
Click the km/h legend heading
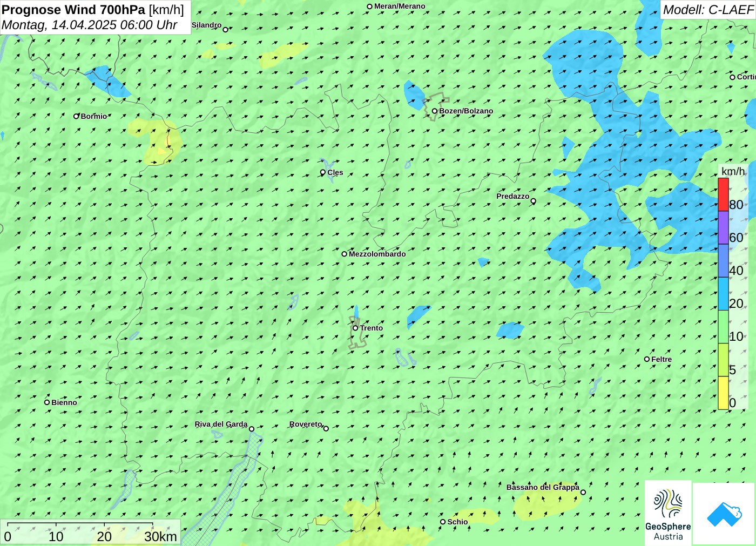[x=733, y=171]
